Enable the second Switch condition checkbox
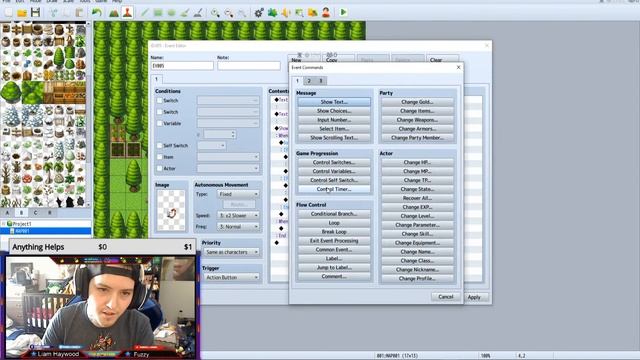Image resolution: width=640 pixels, height=360 pixels. (x=160, y=112)
